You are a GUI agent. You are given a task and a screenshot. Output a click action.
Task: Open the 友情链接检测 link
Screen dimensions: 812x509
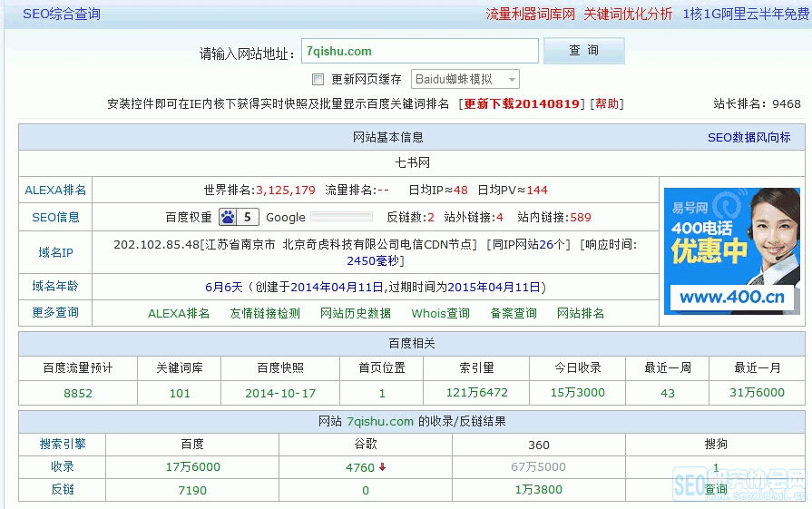[265, 313]
